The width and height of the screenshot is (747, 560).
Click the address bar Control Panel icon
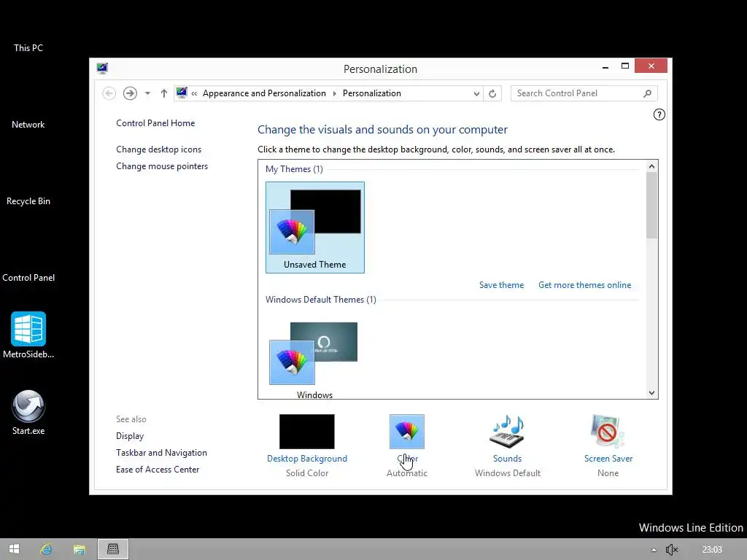182,93
